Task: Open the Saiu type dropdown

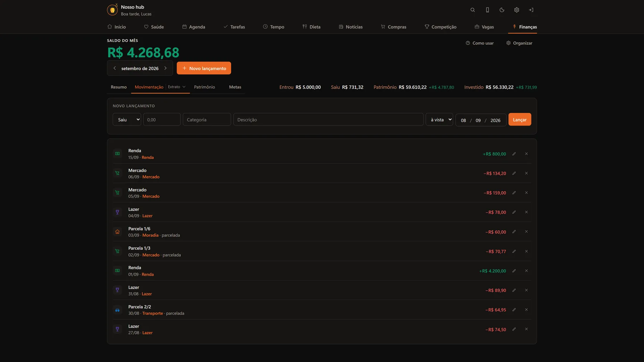Action: [x=127, y=119]
